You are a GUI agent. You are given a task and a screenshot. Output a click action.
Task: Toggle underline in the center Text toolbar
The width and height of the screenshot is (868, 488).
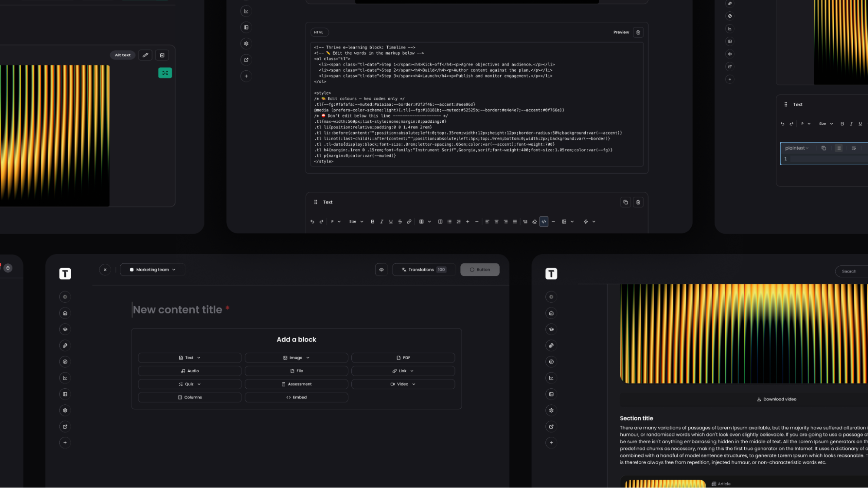(x=391, y=222)
